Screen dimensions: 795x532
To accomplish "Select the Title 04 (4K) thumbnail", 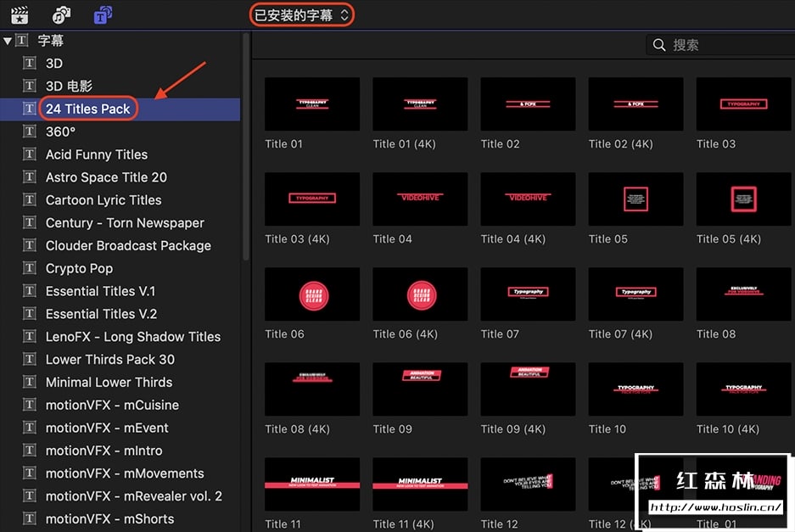I will pos(528,199).
